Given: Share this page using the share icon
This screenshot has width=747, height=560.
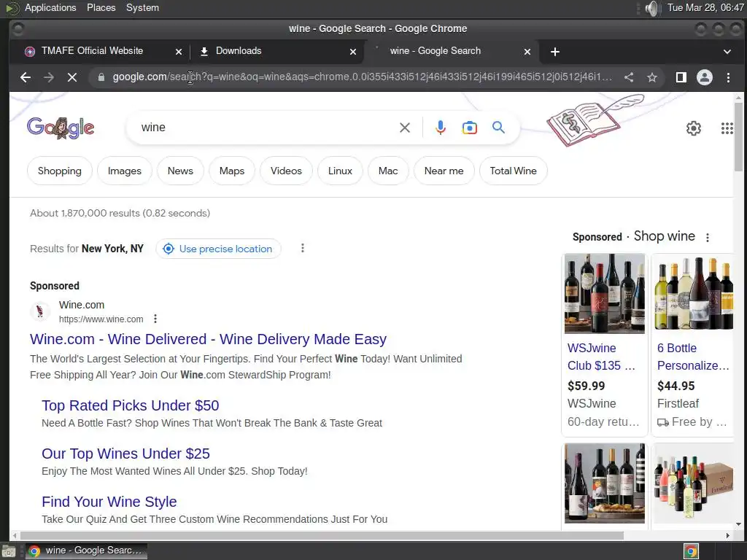Looking at the screenshot, I should click(x=629, y=77).
